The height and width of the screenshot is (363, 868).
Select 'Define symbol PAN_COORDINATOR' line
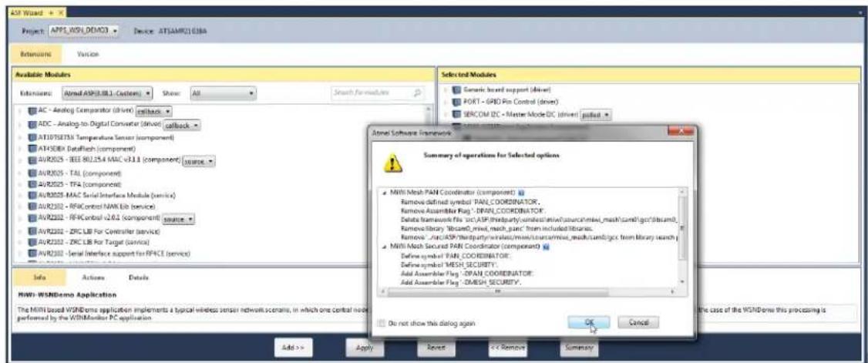point(455,256)
